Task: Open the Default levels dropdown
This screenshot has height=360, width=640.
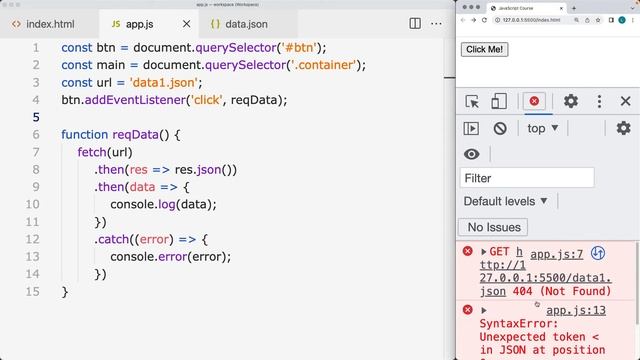Action: point(505,201)
